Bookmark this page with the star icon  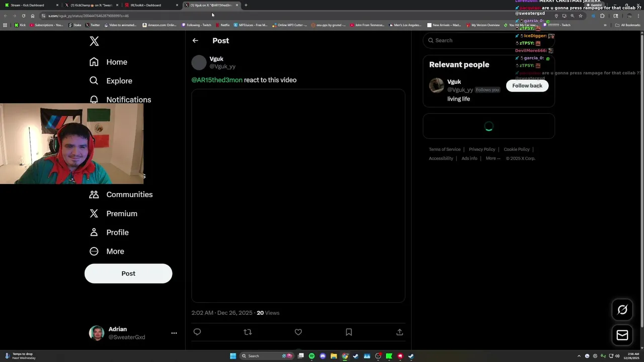580,16
